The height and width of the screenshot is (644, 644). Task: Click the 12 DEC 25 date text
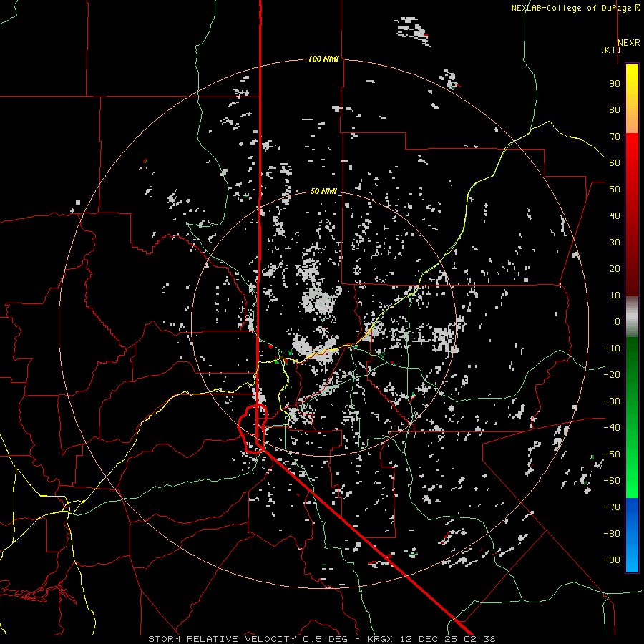click(429, 639)
